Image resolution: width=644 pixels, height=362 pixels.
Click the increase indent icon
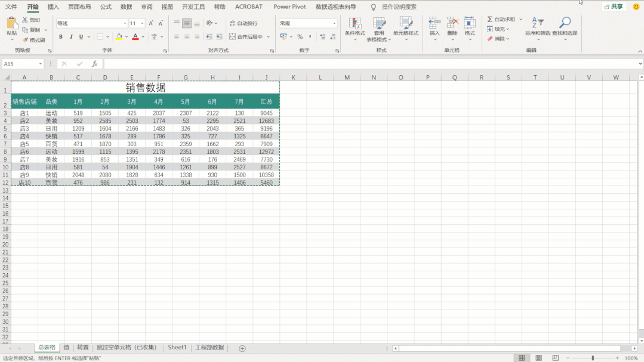(219, 36)
